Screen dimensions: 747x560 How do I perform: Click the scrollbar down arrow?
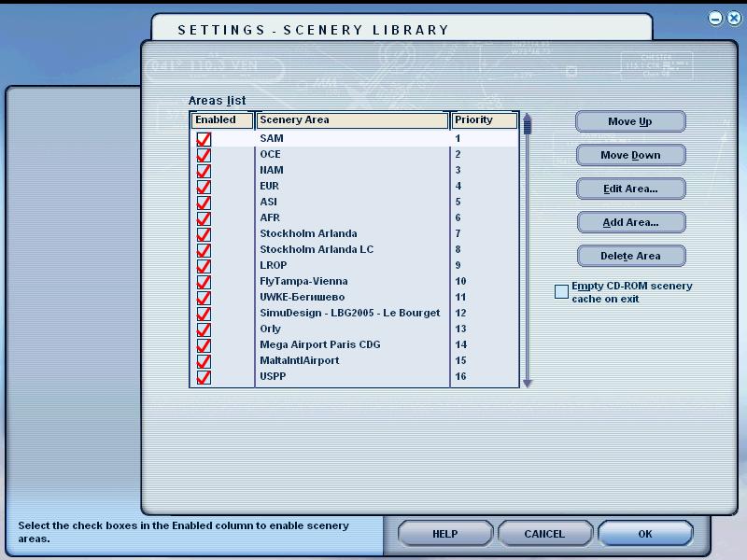pos(527,383)
